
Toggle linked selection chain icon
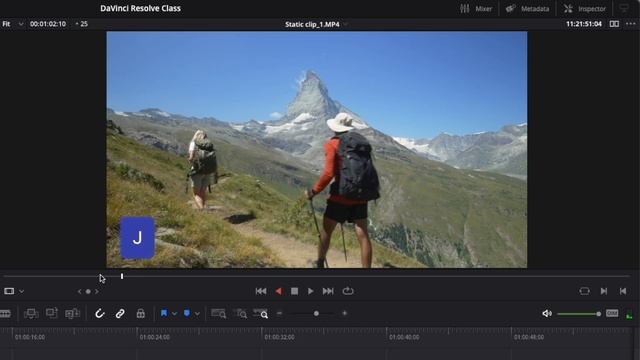pyautogui.click(x=120, y=313)
